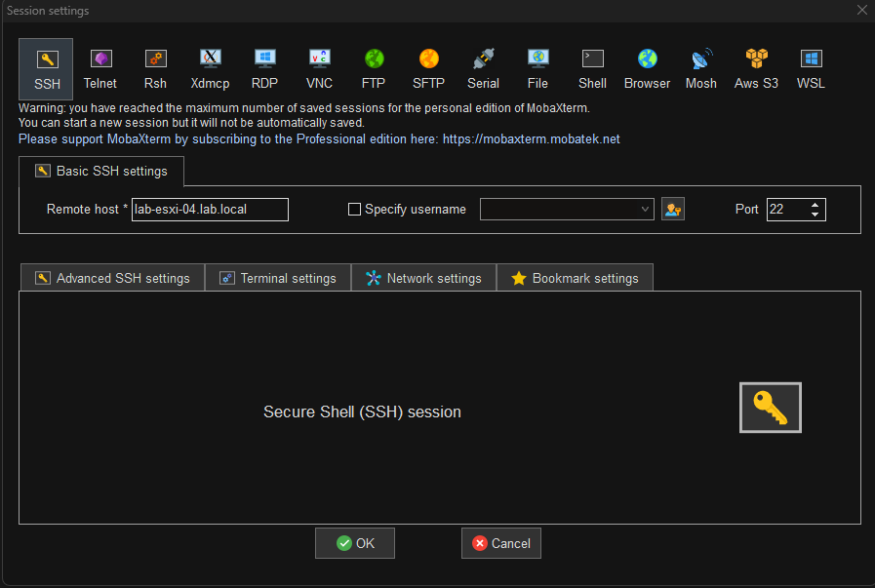Screen dimensions: 875x588
Task: Select the Aws S3 session type
Action: (755, 68)
